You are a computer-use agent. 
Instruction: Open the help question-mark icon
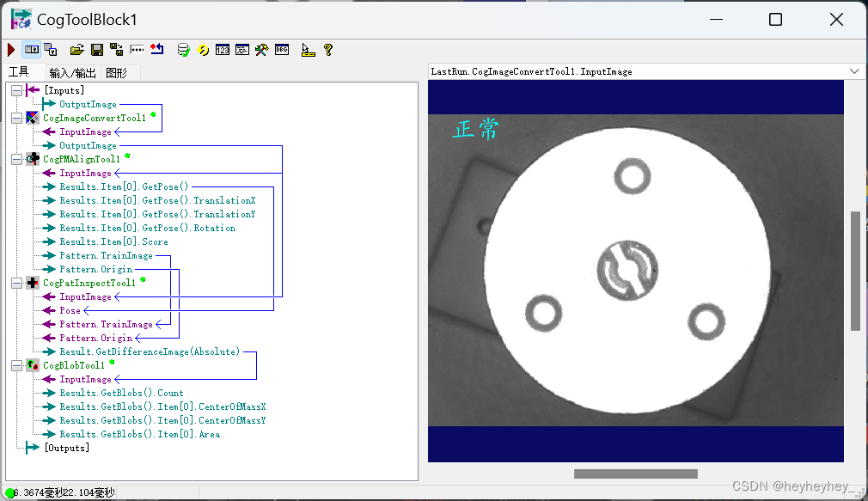327,50
